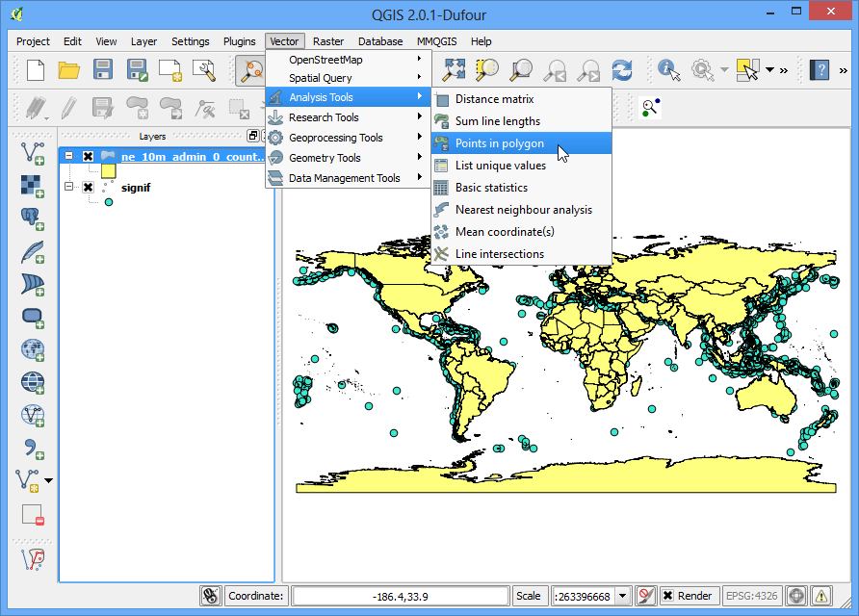Toggle the Render checkbox
The width and height of the screenshot is (859, 616).
(x=667, y=596)
